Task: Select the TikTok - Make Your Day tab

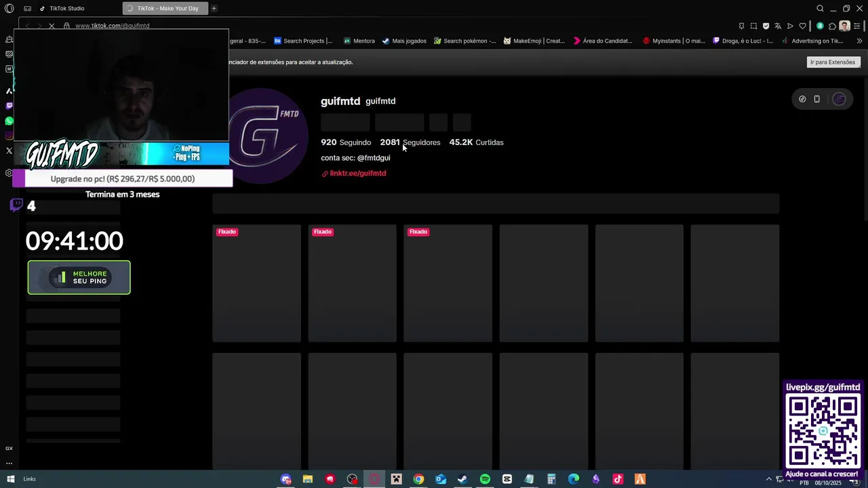Action: (165, 8)
